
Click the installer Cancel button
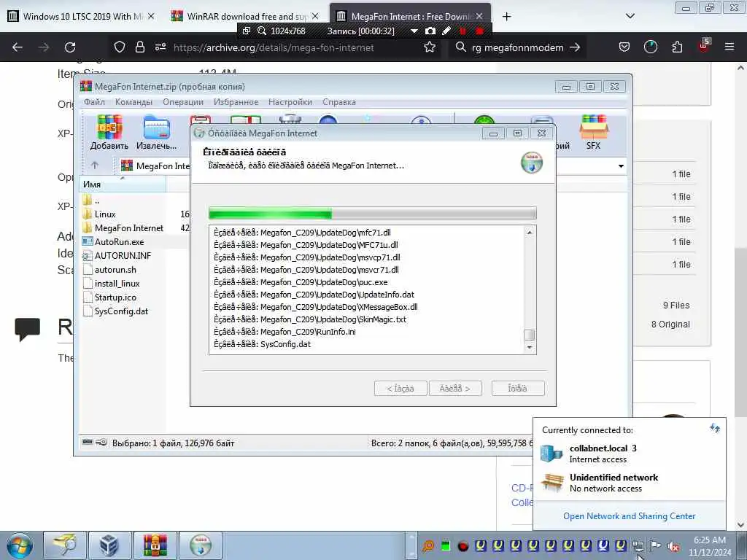coord(517,388)
